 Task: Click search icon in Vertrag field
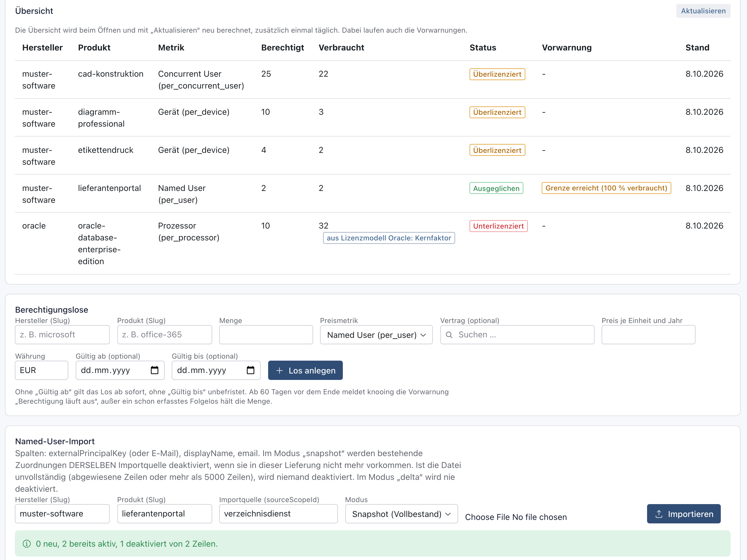449,335
